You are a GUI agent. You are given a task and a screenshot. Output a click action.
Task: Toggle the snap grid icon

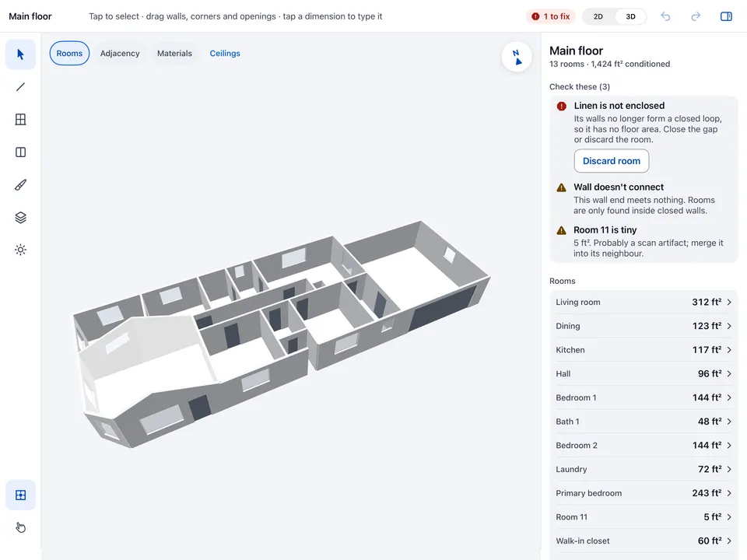pos(20,495)
